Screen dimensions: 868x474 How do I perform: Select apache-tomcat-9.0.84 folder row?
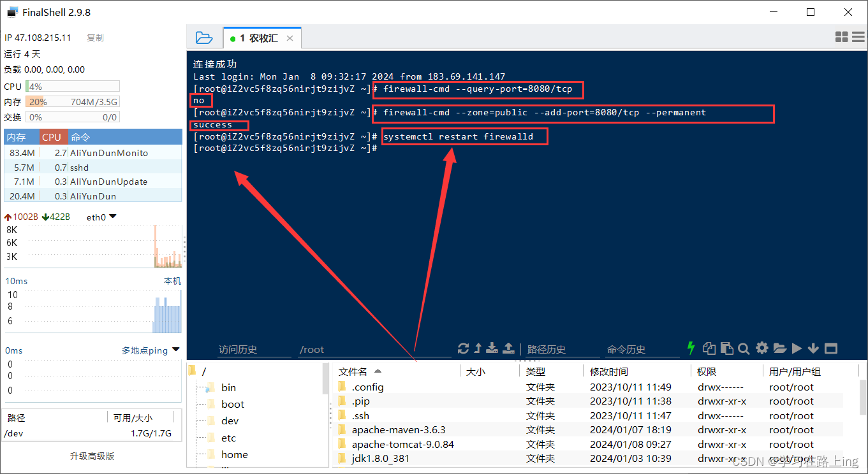[588, 444]
